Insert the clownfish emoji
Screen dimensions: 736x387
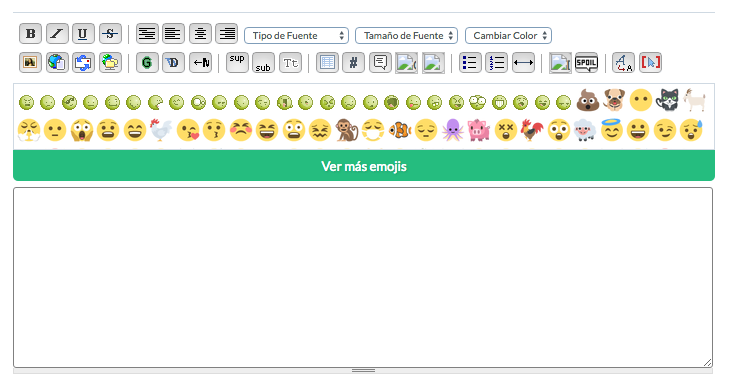400,130
